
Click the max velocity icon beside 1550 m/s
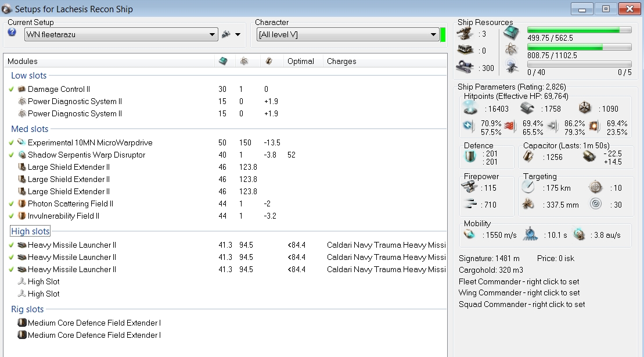(x=469, y=234)
